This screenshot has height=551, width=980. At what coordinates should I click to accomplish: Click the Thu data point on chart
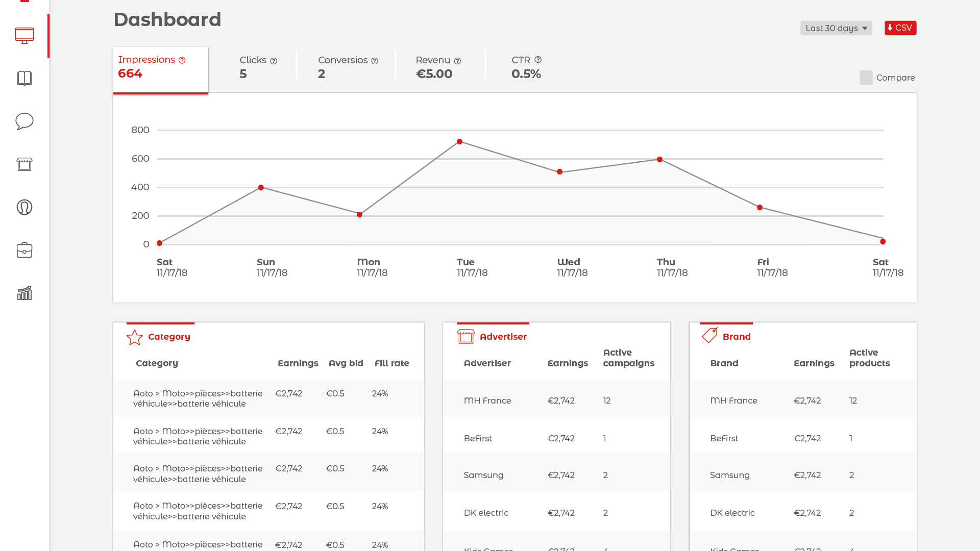[x=660, y=160]
